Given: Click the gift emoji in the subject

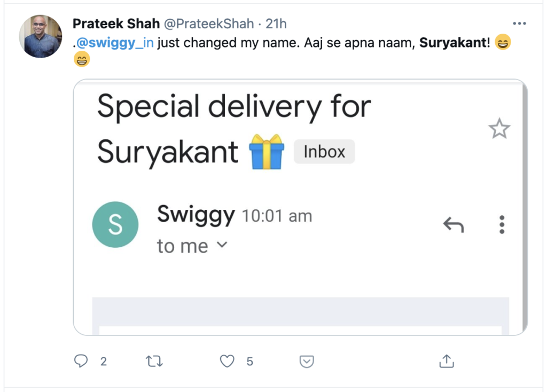Looking at the screenshot, I should pyautogui.click(x=267, y=152).
